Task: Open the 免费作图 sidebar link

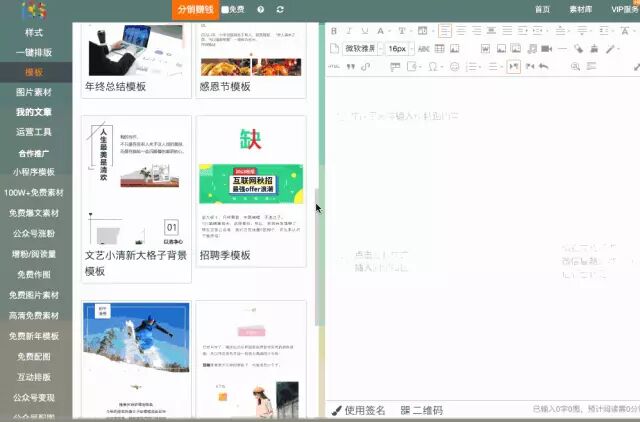Action: 34,275
